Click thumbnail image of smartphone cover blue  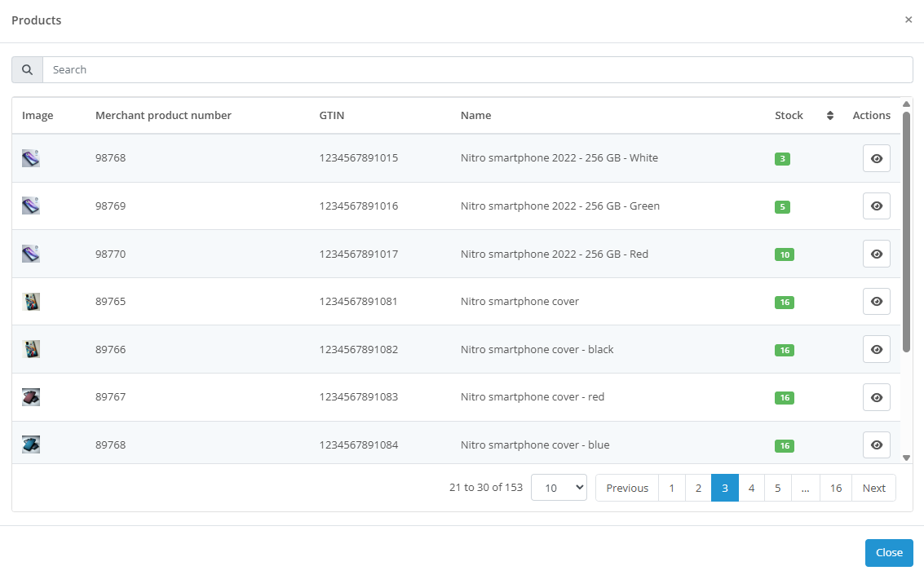(x=31, y=445)
